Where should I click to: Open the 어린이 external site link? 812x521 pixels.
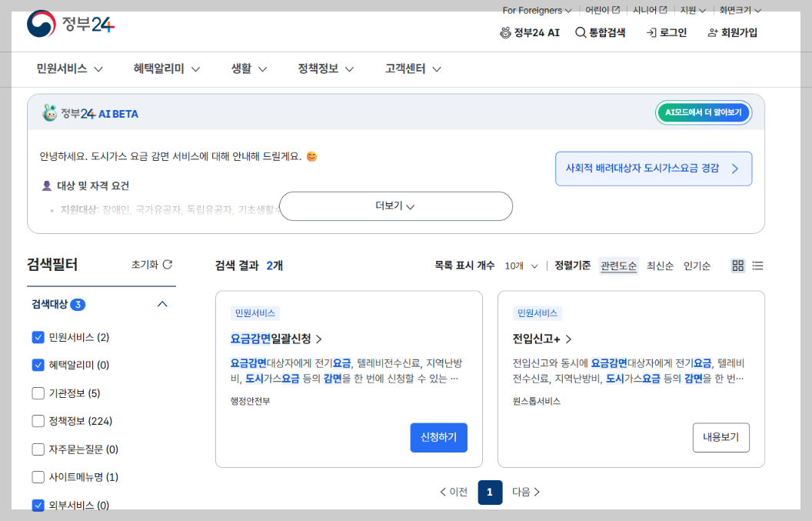(x=602, y=10)
